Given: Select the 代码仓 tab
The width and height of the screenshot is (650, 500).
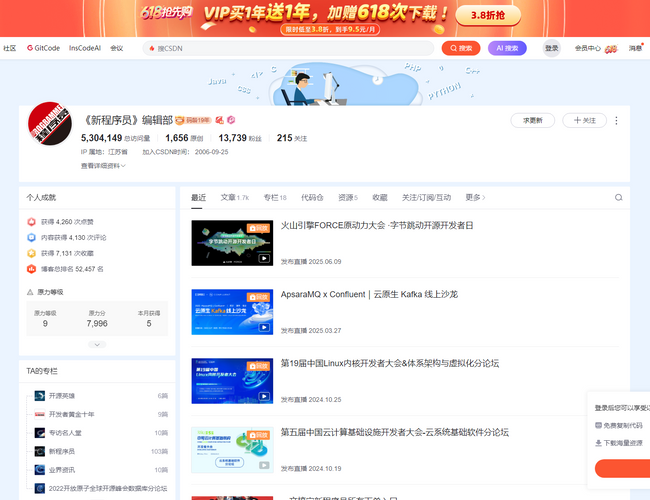Looking at the screenshot, I should (312, 197).
